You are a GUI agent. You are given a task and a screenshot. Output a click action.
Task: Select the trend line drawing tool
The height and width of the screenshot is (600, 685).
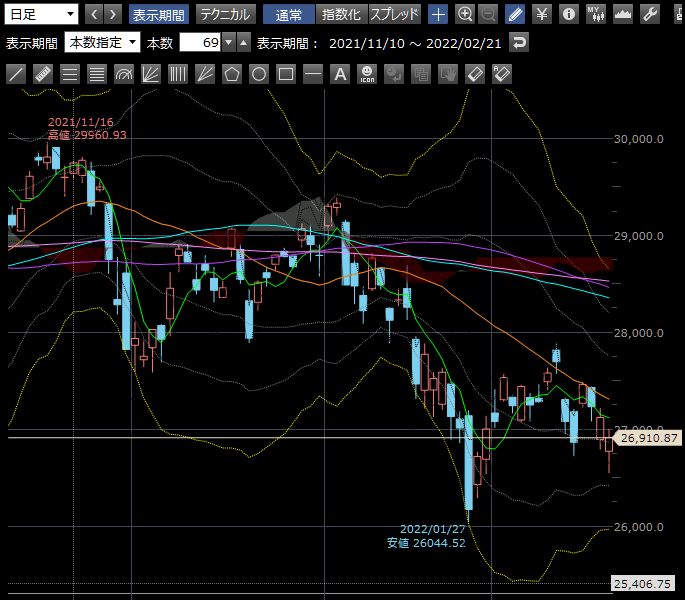16,74
